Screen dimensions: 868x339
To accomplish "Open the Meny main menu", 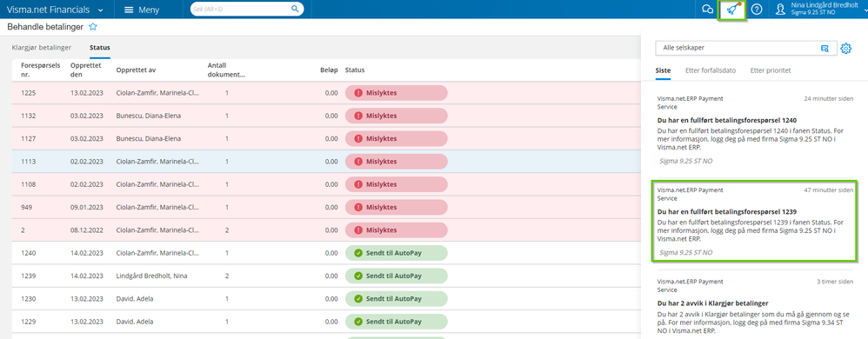I will click(x=142, y=10).
